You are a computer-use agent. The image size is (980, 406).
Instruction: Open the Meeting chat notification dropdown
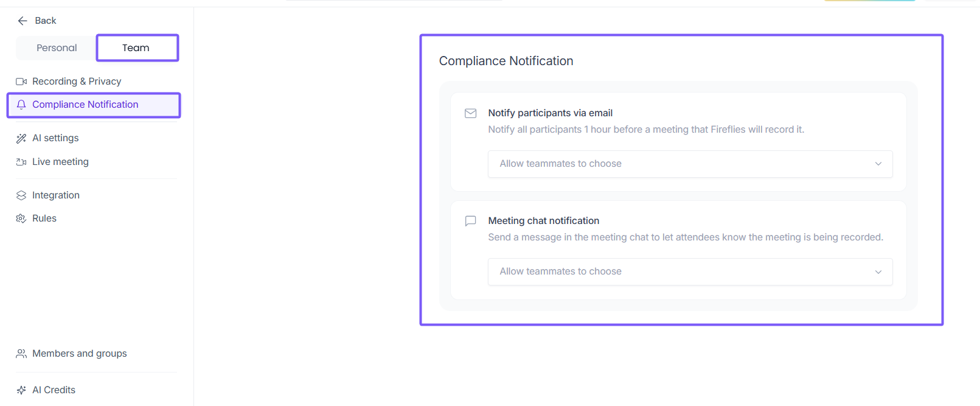tap(689, 271)
